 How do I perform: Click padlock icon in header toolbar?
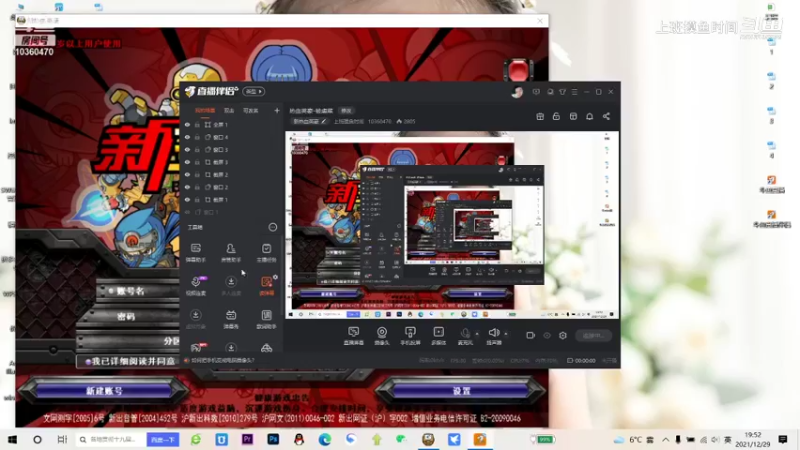coord(556,116)
